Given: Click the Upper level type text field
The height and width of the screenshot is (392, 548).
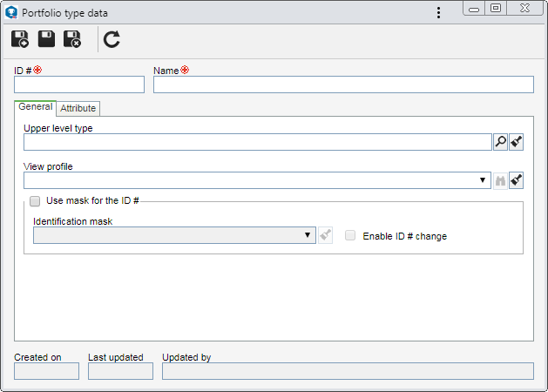Looking at the screenshot, I should click(258, 142).
